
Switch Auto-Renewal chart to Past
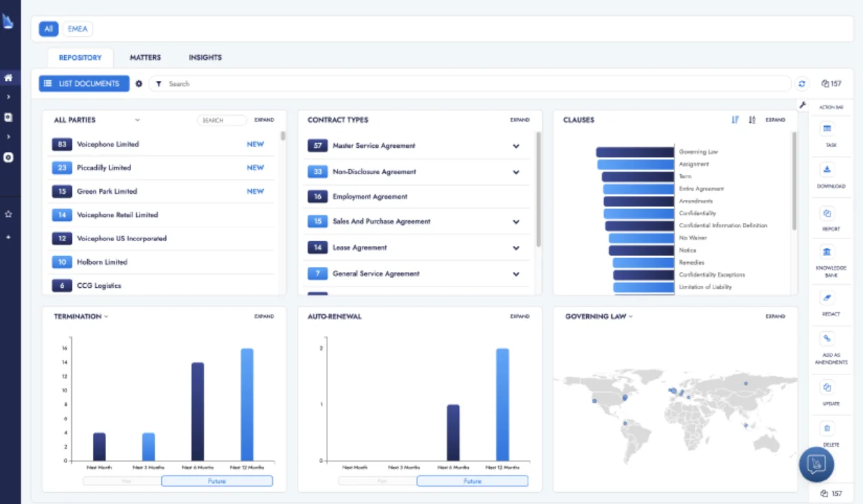click(377, 481)
